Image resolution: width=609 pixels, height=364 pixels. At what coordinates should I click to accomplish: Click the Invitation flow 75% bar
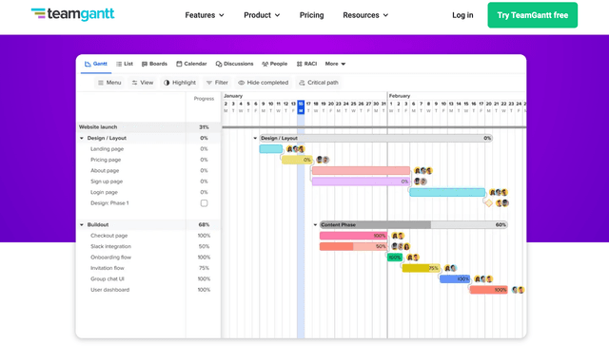(x=421, y=268)
